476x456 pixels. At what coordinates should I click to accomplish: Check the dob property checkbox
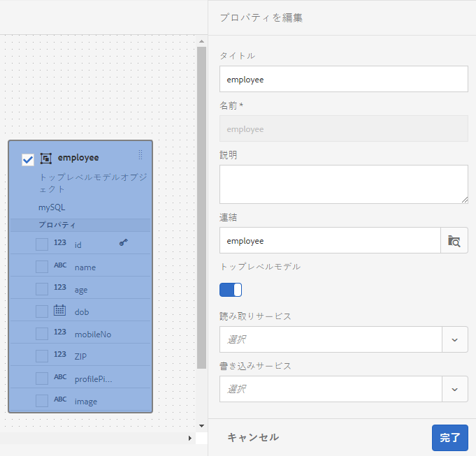[42, 311]
